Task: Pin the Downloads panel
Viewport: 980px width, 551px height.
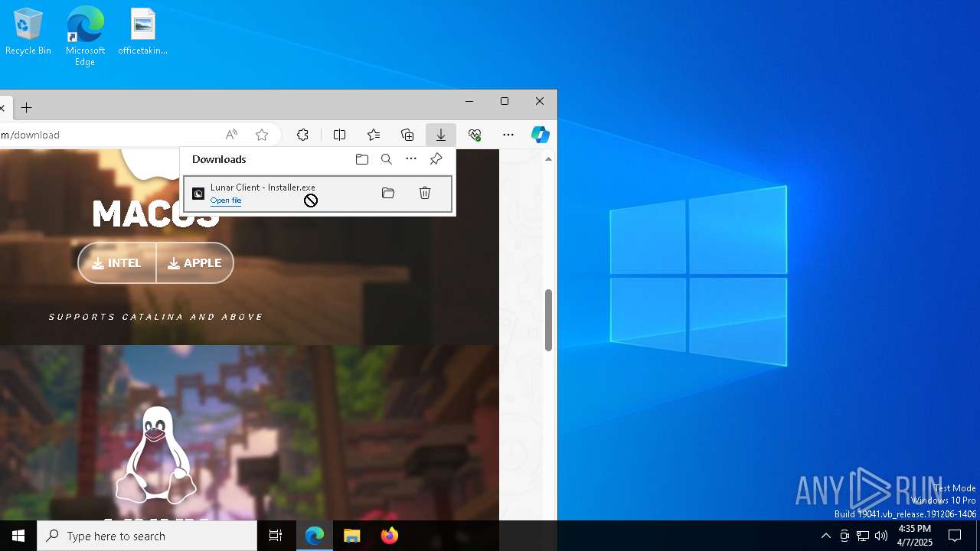Action: (x=436, y=159)
